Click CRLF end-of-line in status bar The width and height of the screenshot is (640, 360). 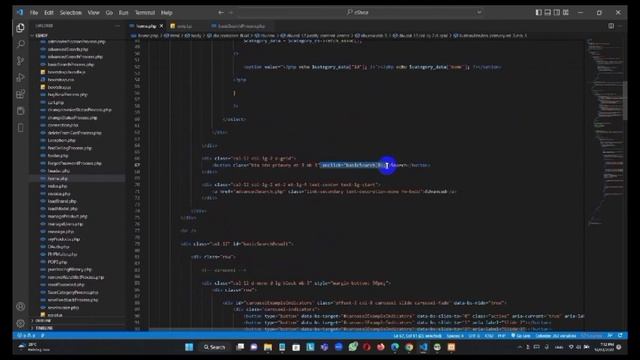(489, 336)
